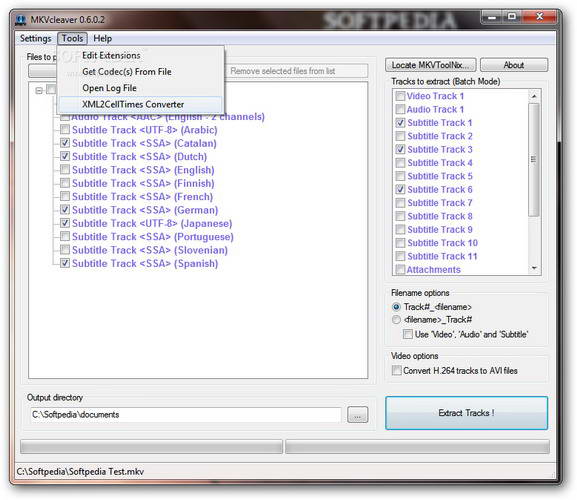Click Locate MKVToolNix button

[431, 65]
